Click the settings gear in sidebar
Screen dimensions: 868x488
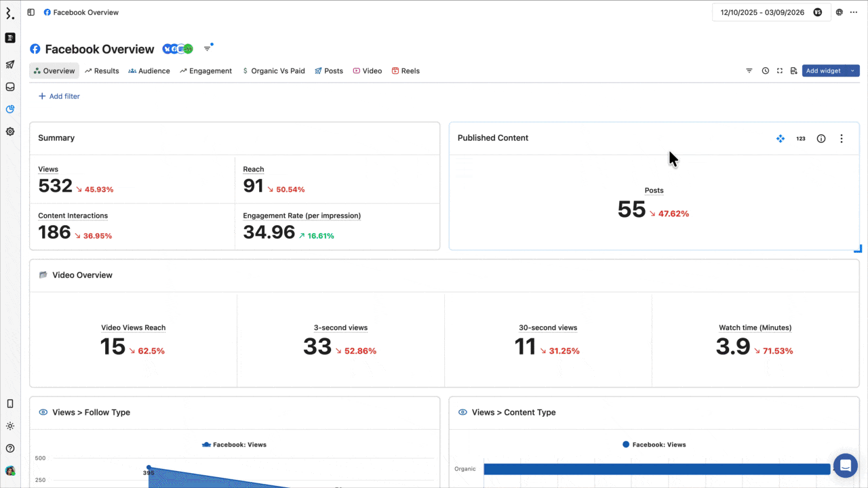10,131
